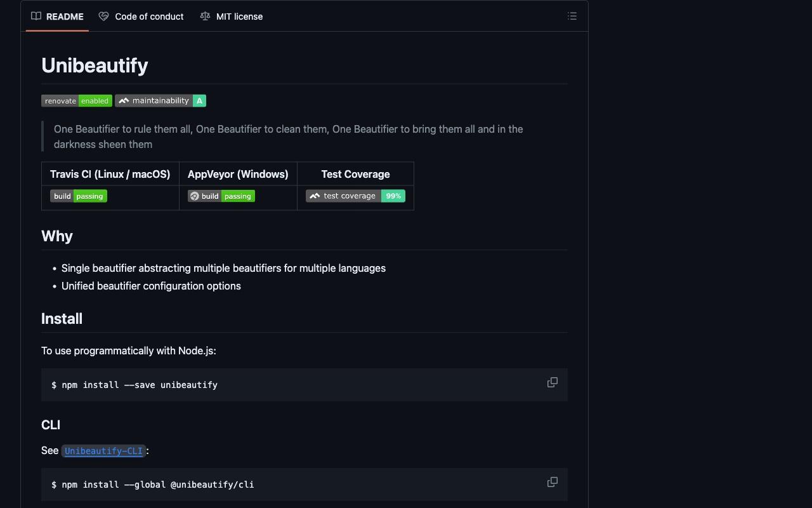Viewport: 812px width, 508px height.
Task: Click the Unibeautify heading
Action: (x=95, y=65)
